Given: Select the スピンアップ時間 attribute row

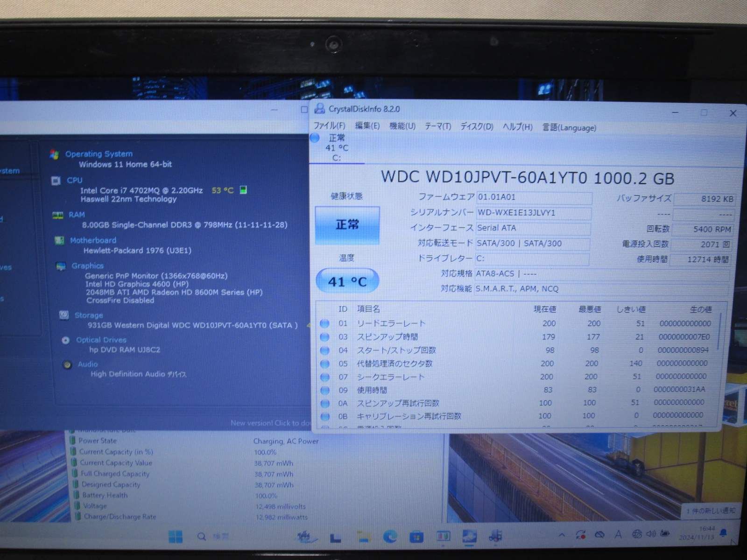Looking at the screenshot, I should pyautogui.click(x=517, y=337).
